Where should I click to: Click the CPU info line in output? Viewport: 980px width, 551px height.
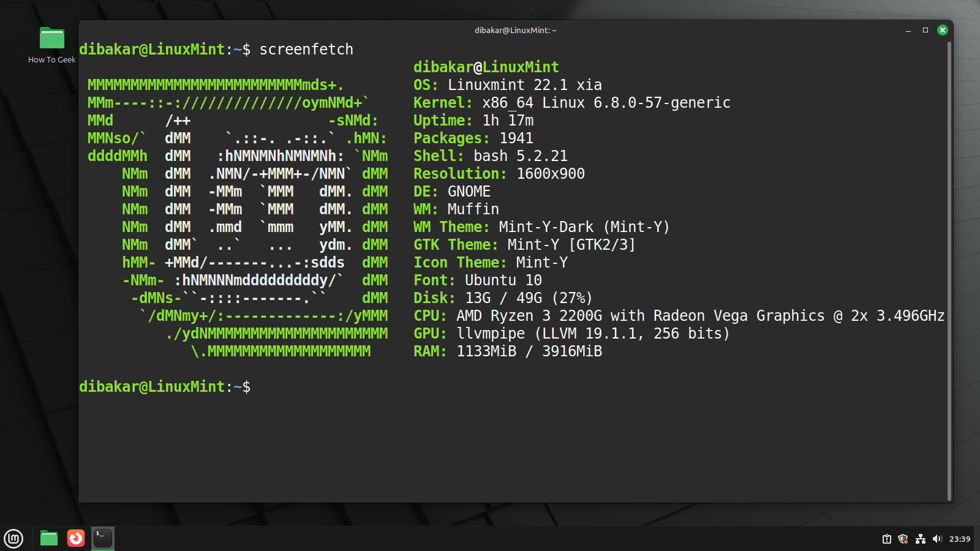679,316
